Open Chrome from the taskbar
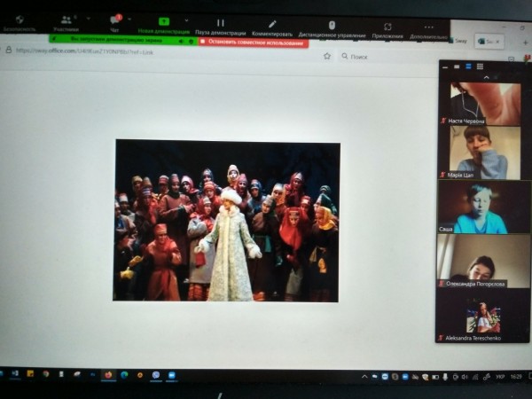 click(x=45, y=374)
